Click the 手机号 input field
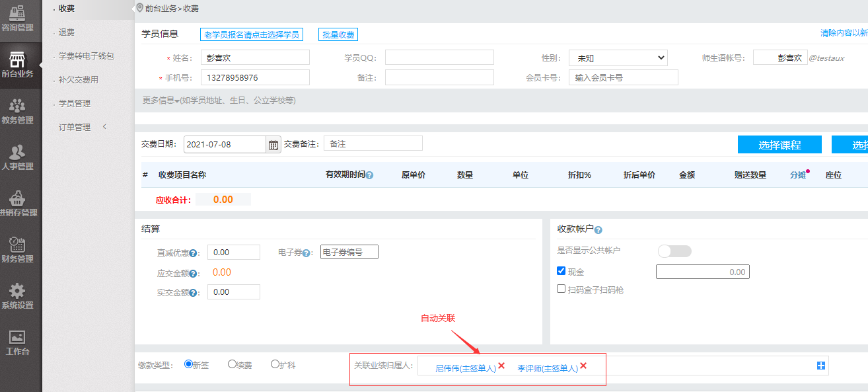This screenshot has width=868, height=392. click(x=256, y=77)
